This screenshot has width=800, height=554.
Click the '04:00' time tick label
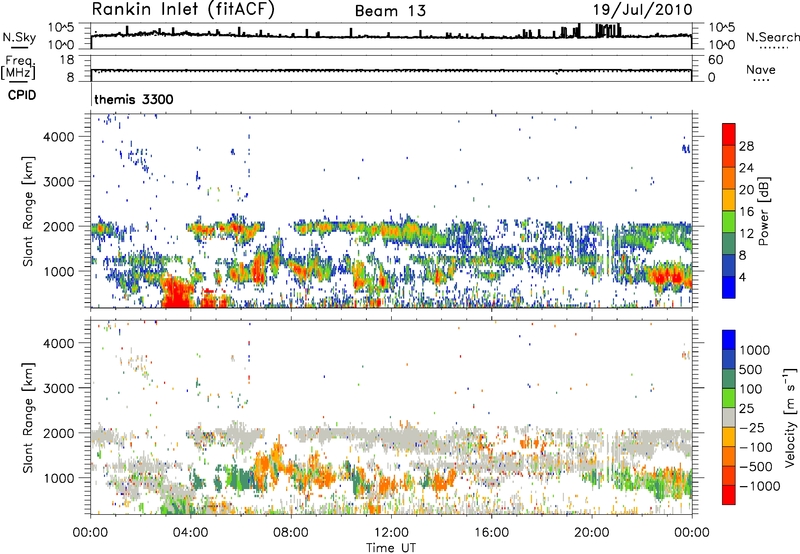(x=190, y=533)
